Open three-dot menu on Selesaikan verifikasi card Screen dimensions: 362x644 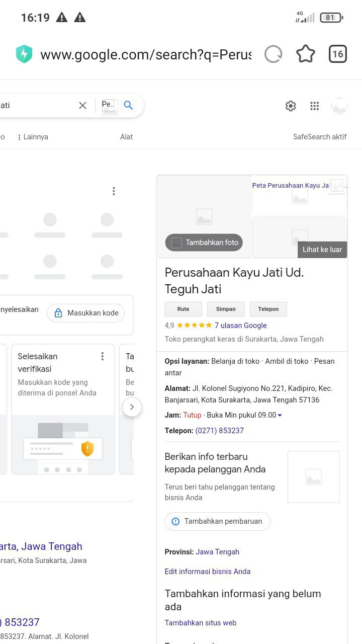click(103, 356)
